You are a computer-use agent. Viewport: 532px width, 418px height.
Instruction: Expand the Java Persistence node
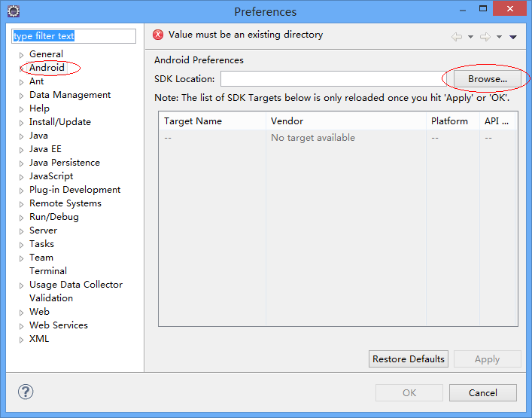(x=21, y=163)
